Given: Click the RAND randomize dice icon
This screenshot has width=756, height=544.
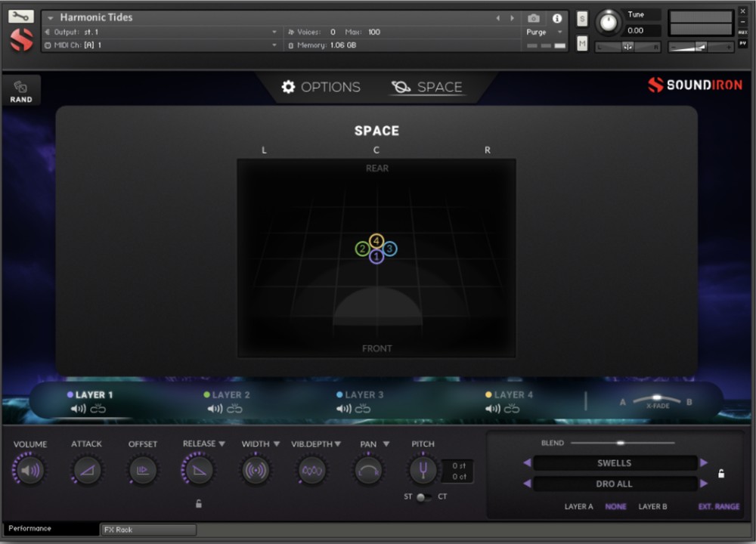Looking at the screenshot, I should pos(21,88).
